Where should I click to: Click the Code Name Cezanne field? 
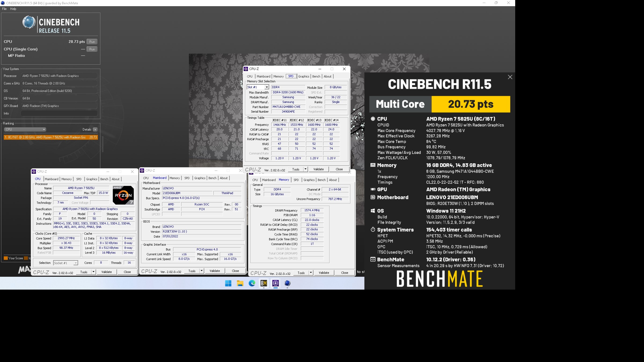[68, 193]
